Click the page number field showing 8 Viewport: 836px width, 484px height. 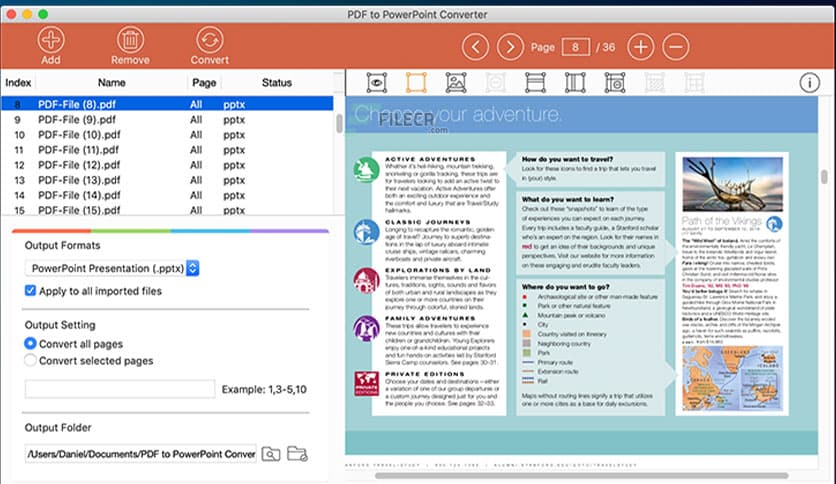coord(575,47)
